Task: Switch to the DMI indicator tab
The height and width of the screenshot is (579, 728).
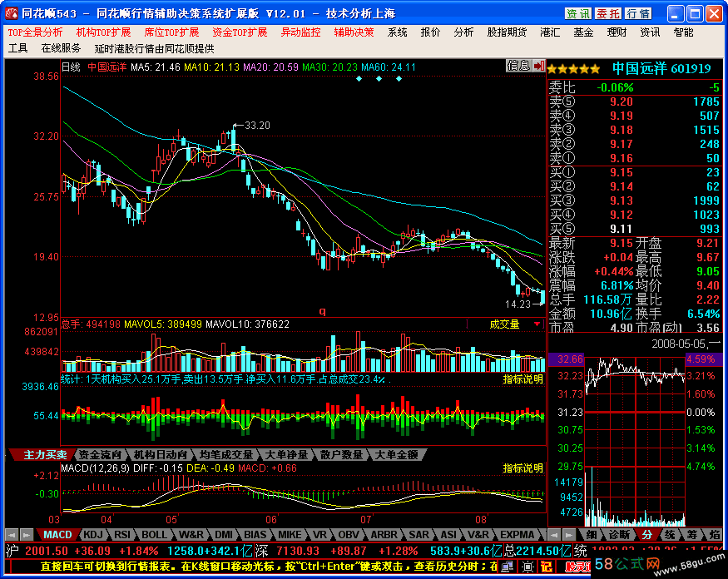Action: pos(223,535)
